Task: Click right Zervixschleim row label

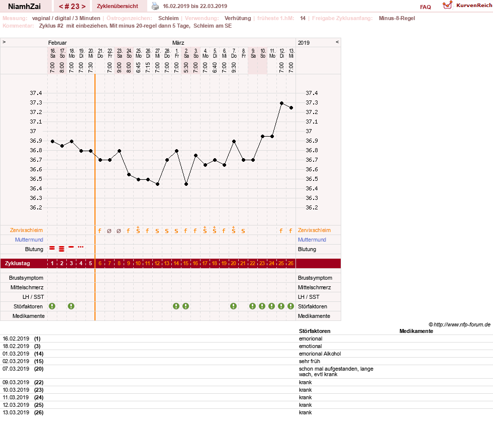Action: pos(314,231)
